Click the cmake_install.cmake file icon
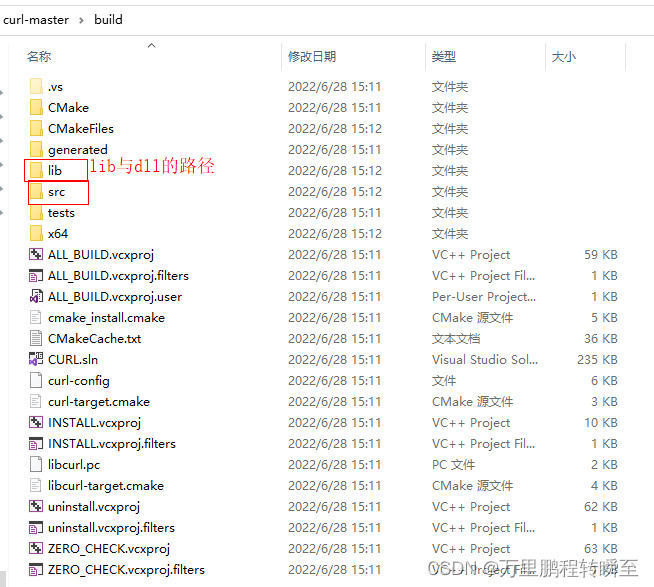Viewport: 654px width, 587px height. [36, 317]
